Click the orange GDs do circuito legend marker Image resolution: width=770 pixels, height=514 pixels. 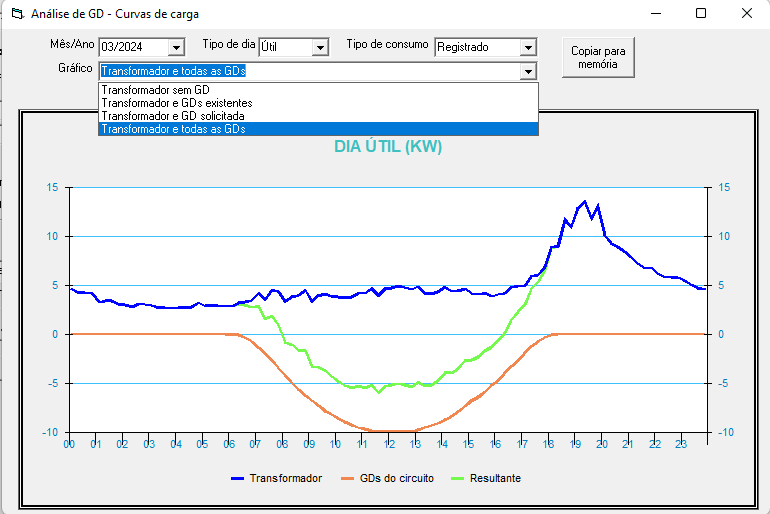coord(347,479)
